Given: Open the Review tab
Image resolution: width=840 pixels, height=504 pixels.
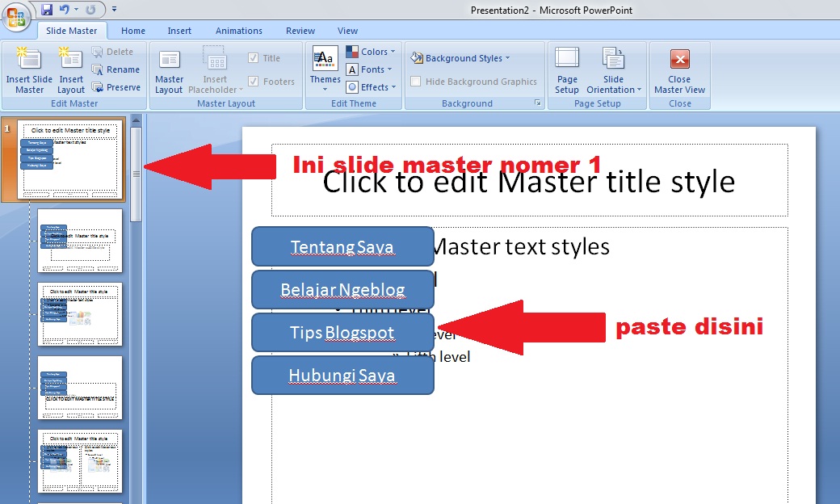Looking at the screenshot, I should point(300,31).
